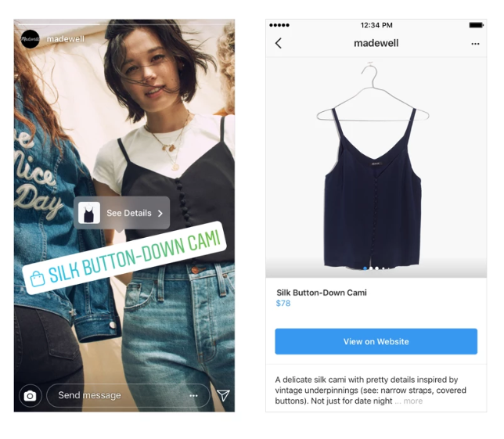This screenshot has width=504, height=439.
Task: Select the cami thumbnail in See Details
Action: coord(89,213)
